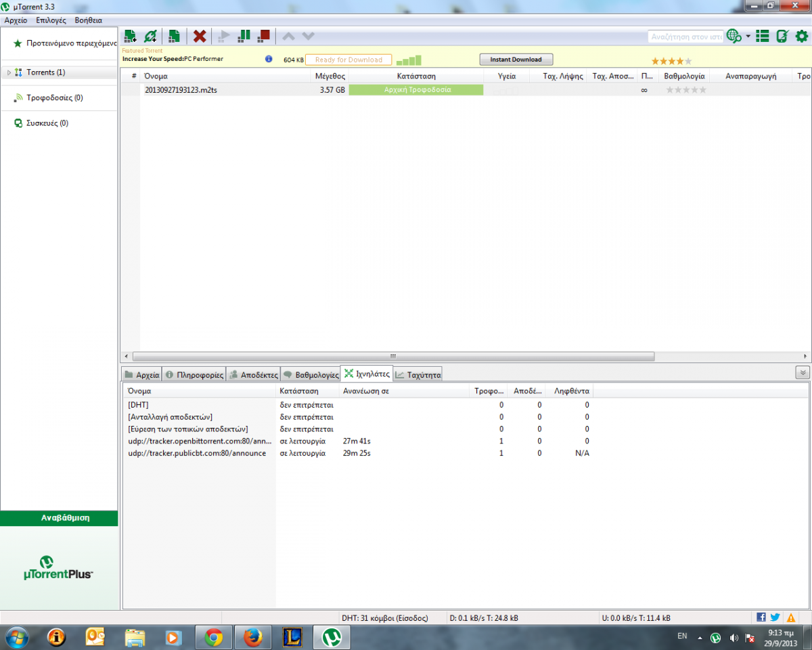Open search engine dropdown arrow
Viewport: 812px width, 650px height.
click(748, 37)
